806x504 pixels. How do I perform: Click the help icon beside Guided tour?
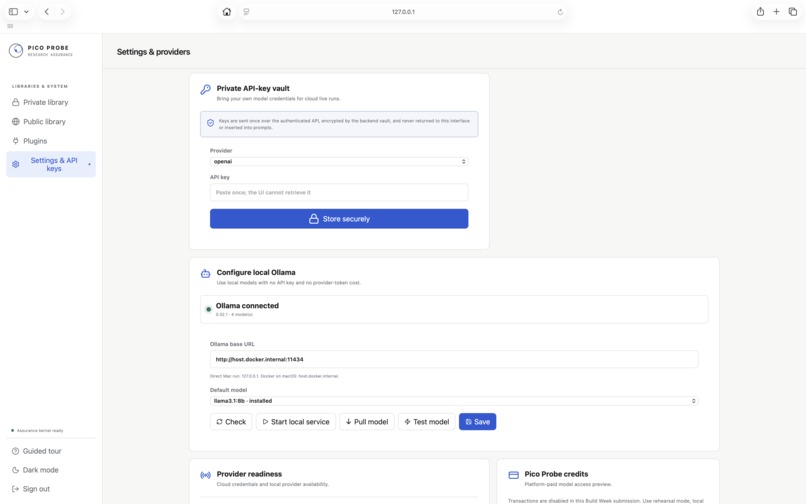point(15,451)
